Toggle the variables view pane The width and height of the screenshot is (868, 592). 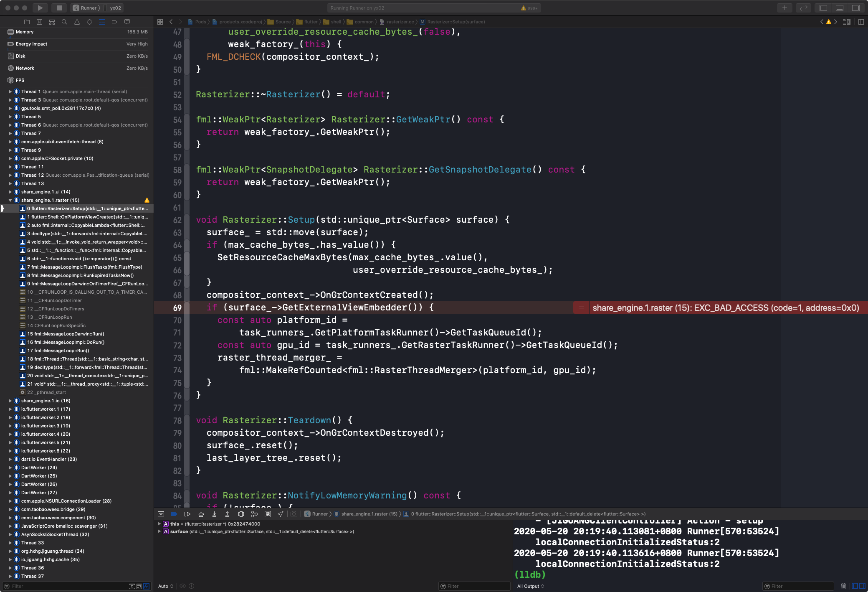click(855, 586)
